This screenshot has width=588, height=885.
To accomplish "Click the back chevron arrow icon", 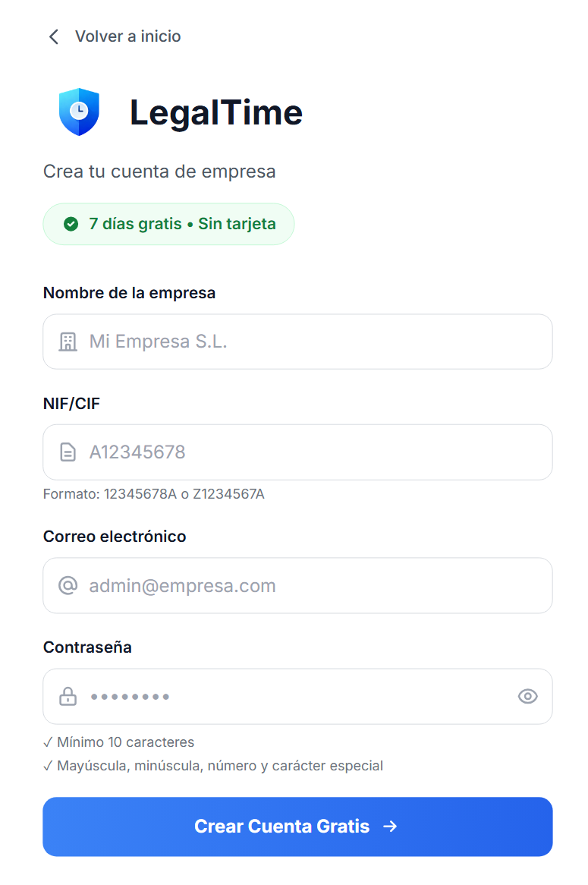I will [53, 36].
